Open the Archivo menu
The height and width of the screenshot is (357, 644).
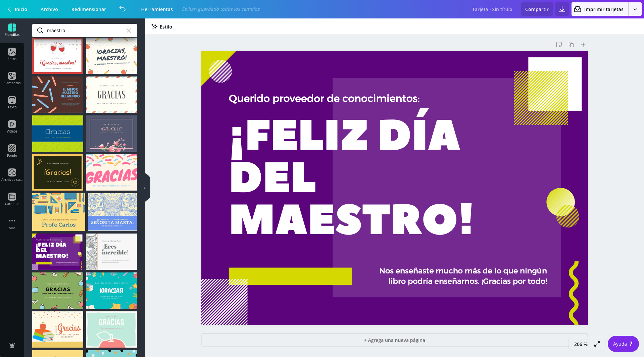point(49,9)
